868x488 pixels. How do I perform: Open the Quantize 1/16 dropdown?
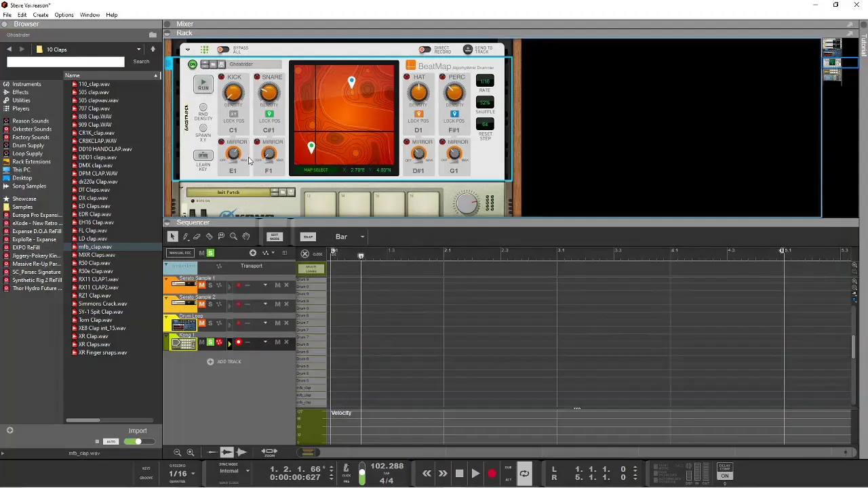click(193, 474)
